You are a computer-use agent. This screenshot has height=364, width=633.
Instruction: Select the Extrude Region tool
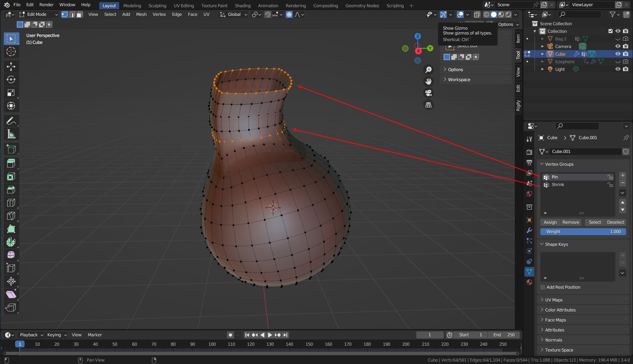coord(11,163)
